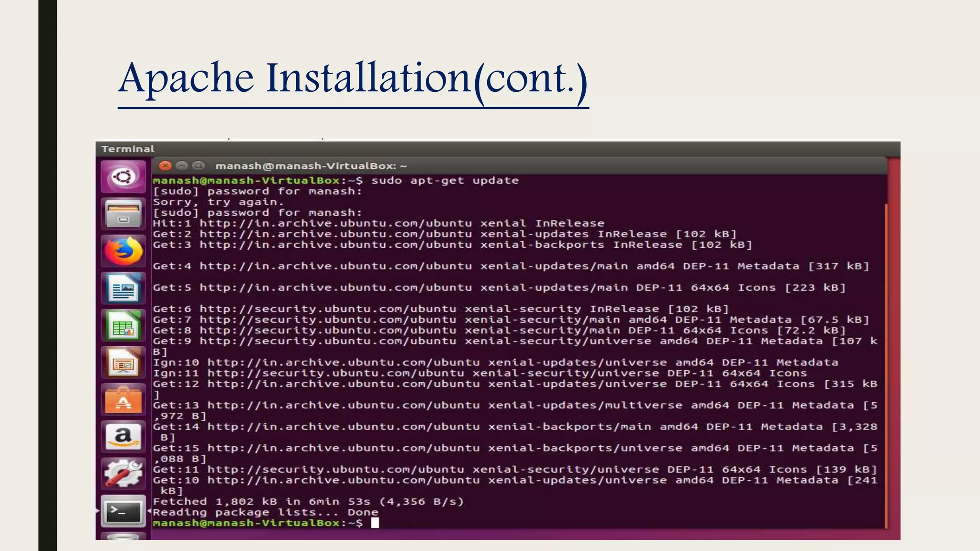
Task: Open Ubuntu Software center icon
Action: pyautogui.click(x=123, y=400)
